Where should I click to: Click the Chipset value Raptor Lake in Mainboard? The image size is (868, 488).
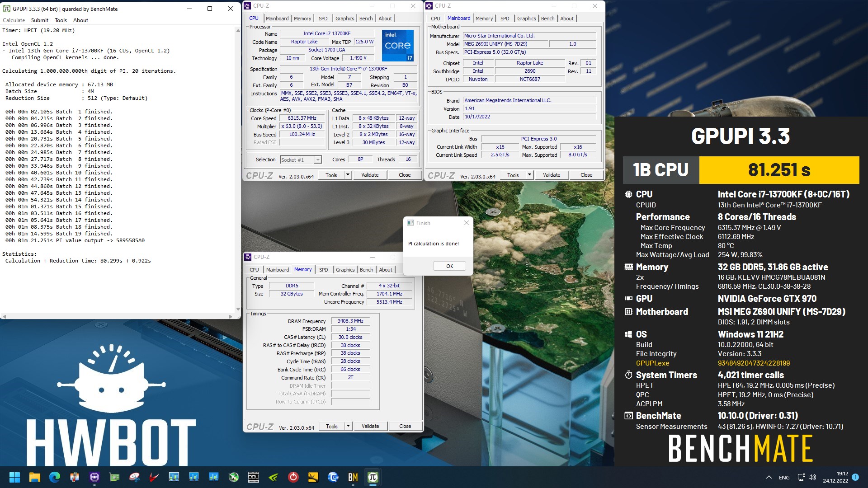[x=530, y=63]
